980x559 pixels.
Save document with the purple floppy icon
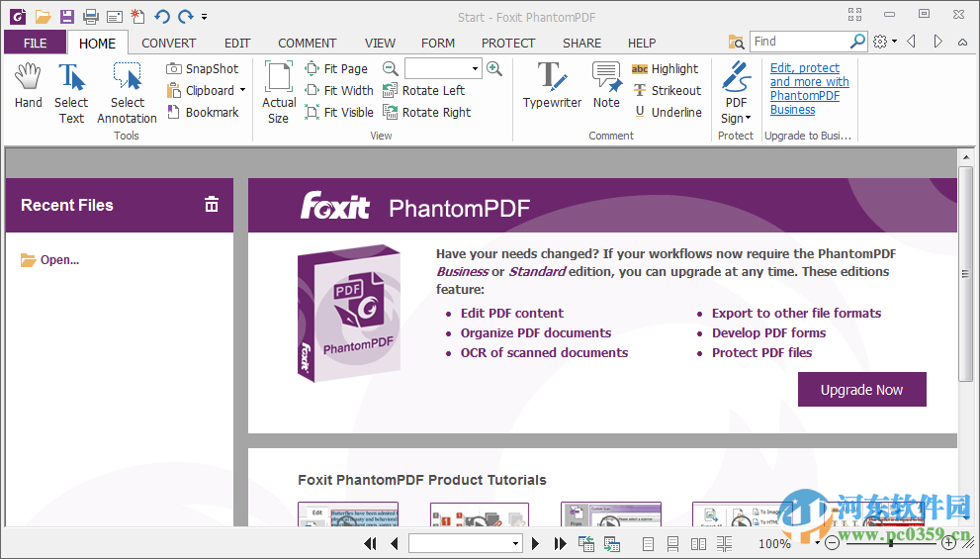(67, 17)
